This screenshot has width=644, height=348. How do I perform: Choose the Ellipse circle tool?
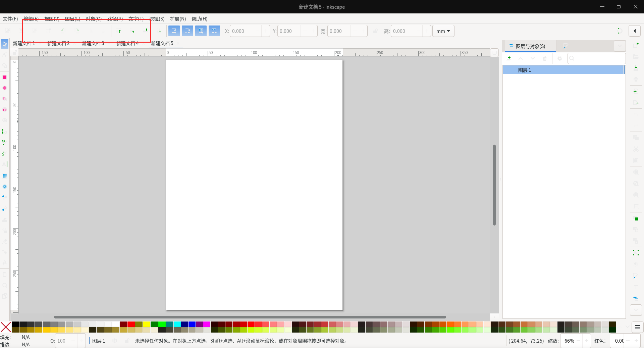5,88
